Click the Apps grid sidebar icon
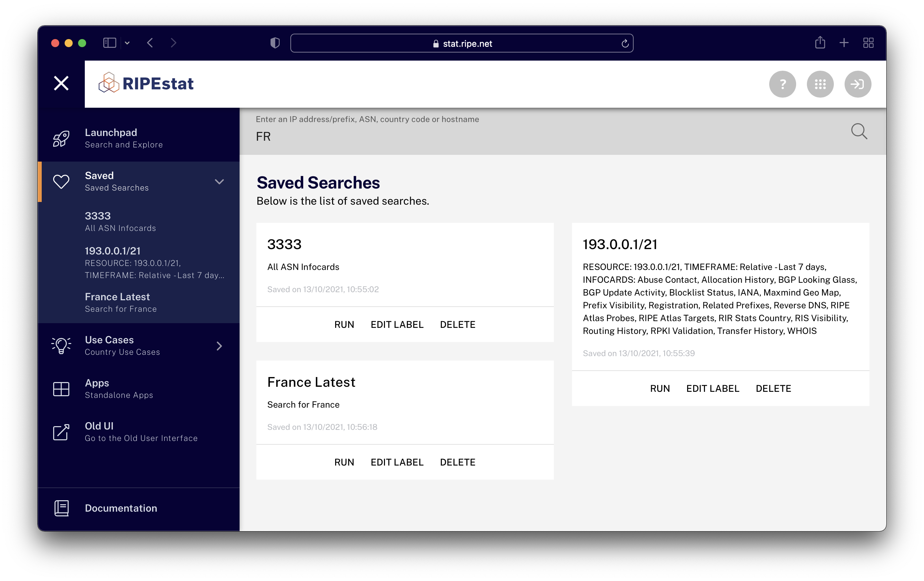The image size is (924, 581). tap(61, 389)
